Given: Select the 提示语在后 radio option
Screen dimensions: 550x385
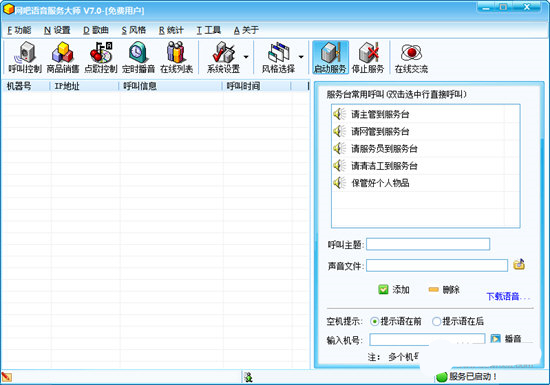Looking at the screenshot, I should [458, 321].
